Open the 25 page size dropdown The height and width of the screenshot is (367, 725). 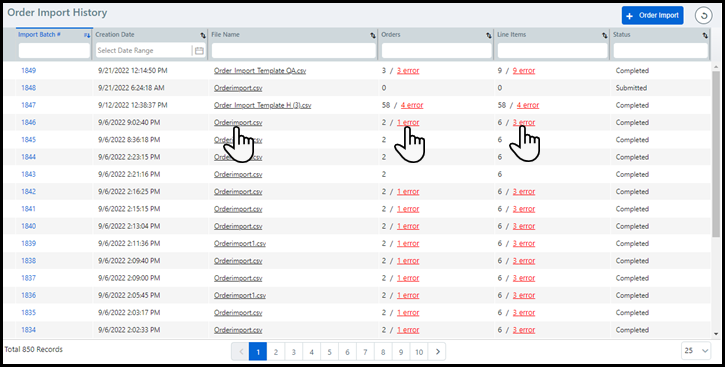coord(696,351)
